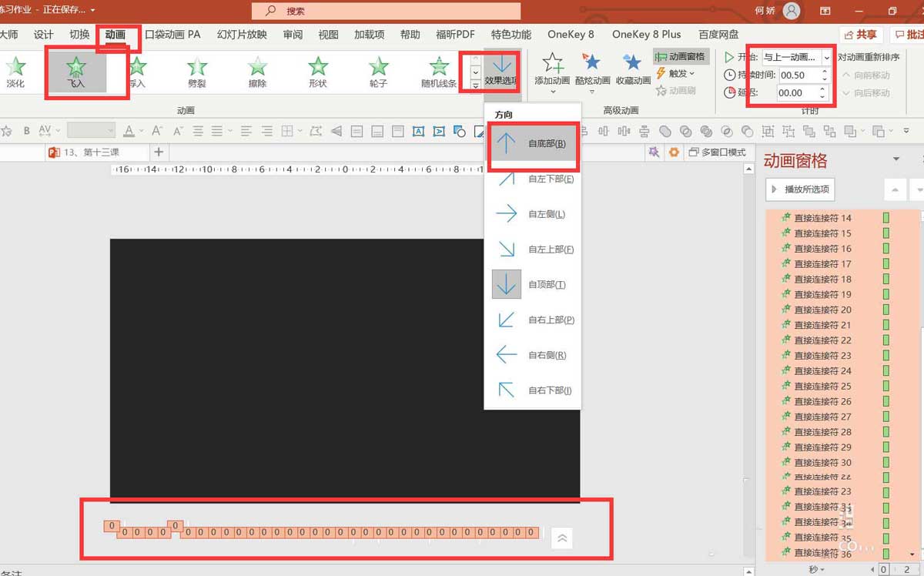Choose 自左下部 direction option
Screen dimensions: 924x576
pyautogui.click(x=533, y=179)
